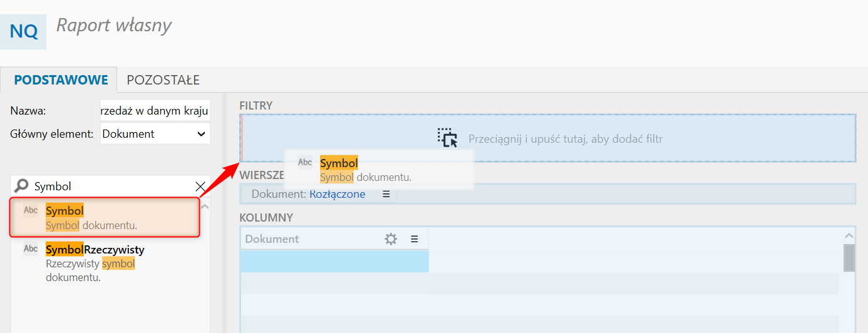This screenshot has height=333, width=868.
Task: Open the Dokument column hamburger menu
Action: coord(414,238)
